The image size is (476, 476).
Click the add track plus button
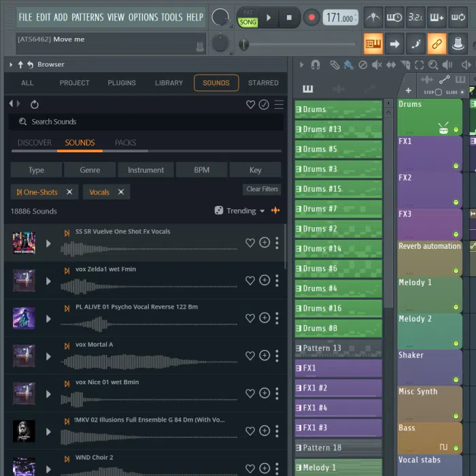click(x=408, y=90)
